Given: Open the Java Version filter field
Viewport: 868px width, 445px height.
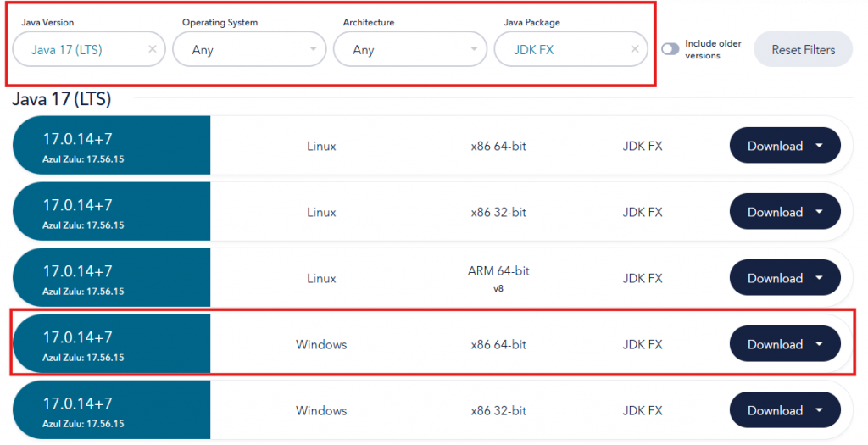Looking at the screenshot, I should 89,49.
